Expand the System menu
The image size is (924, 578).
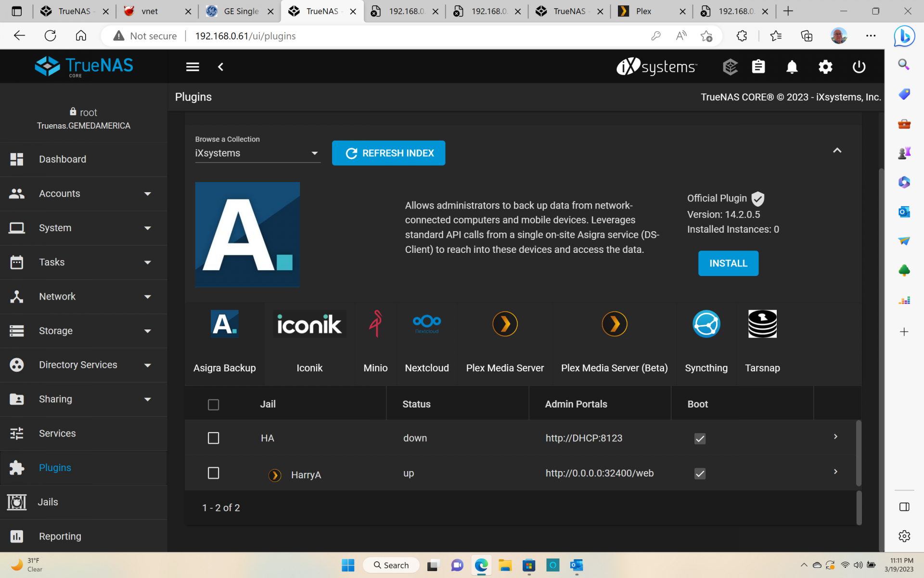[84, 228]
